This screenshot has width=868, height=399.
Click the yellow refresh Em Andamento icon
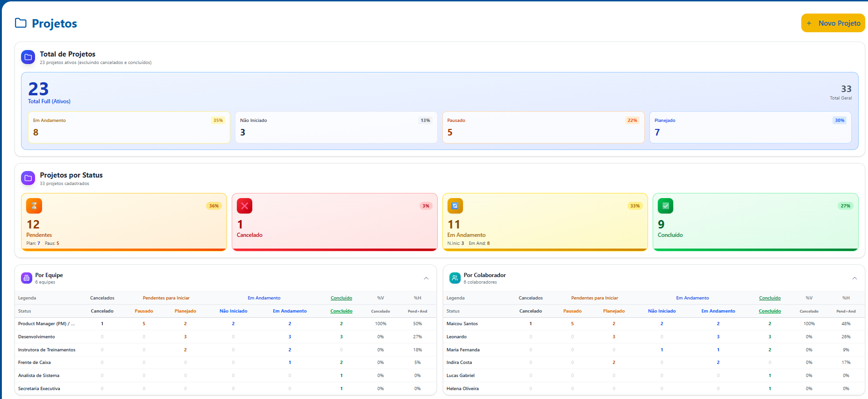click(455, 206)
